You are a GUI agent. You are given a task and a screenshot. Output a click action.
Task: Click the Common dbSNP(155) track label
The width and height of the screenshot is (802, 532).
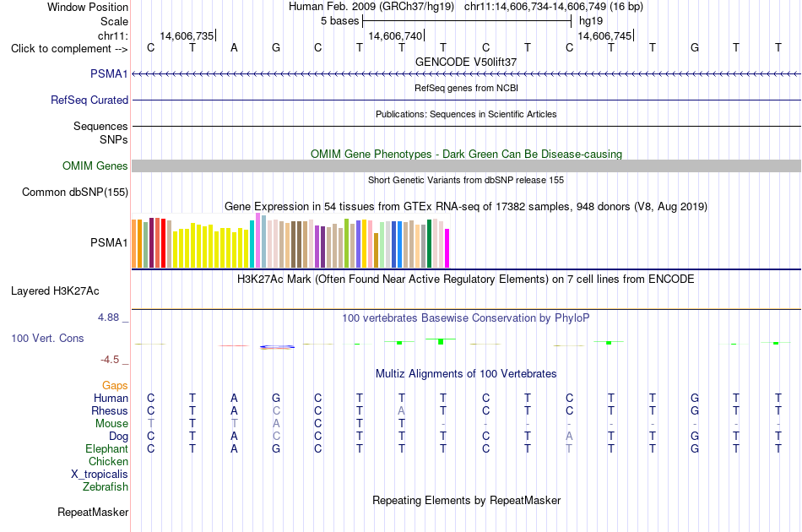tap(75, 192)
